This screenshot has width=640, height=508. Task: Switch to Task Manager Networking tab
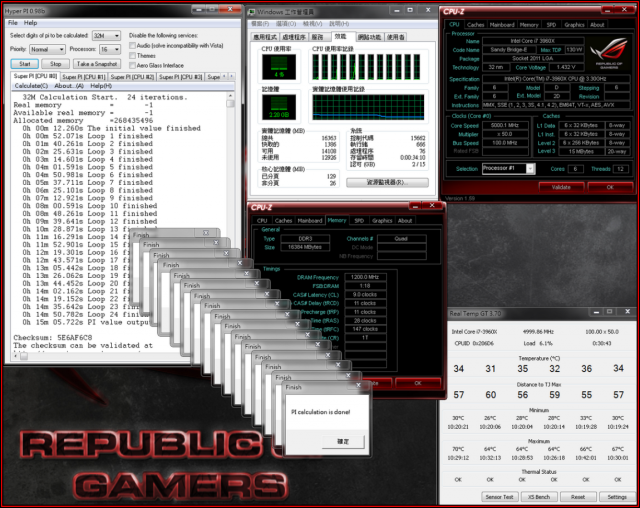370,37
